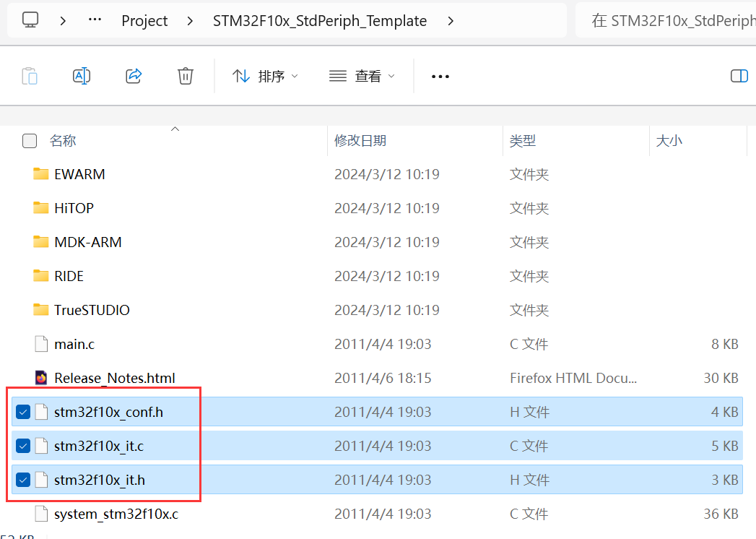Click the file icon of stm32f10x_it.h
This screenshot has width=756, height=539.
pyautogui.click(x=41, y=480)
